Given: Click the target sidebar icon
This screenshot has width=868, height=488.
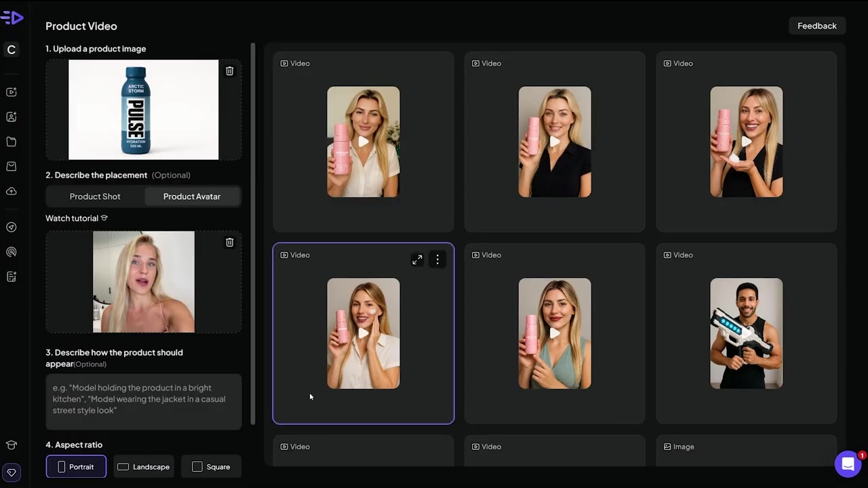Looking at the screenshot, I should [x=12, y=252].
